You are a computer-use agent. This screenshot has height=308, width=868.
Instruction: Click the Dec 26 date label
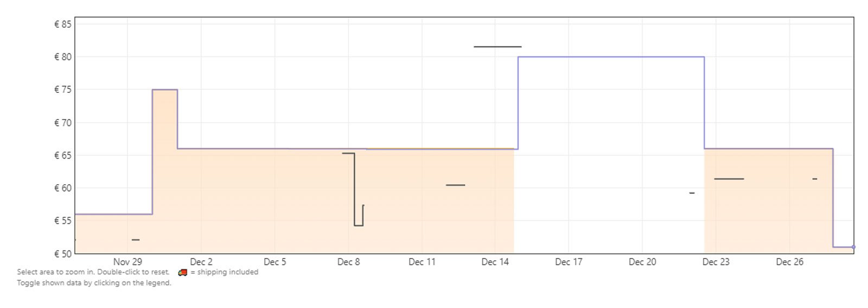(x=789, y=262)
